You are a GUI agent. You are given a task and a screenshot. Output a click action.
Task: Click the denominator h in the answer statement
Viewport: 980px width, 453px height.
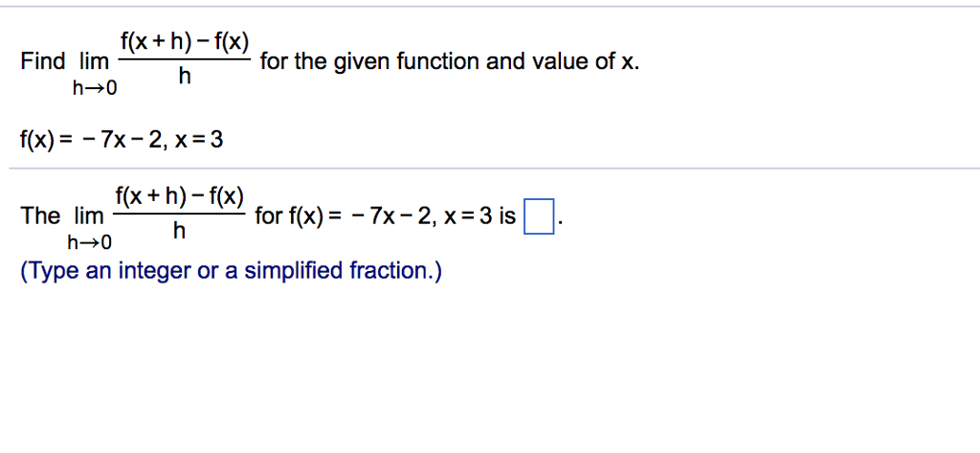click(179, 232)
